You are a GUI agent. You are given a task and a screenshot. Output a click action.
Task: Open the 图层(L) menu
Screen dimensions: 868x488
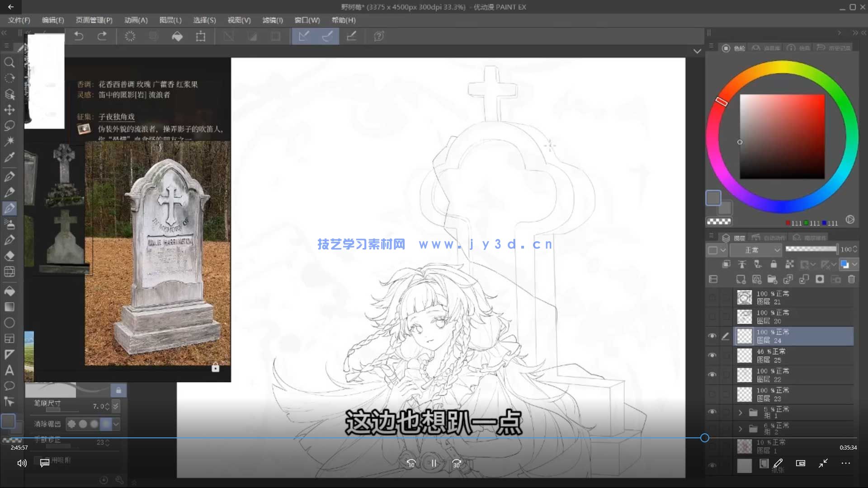(170, 20)
